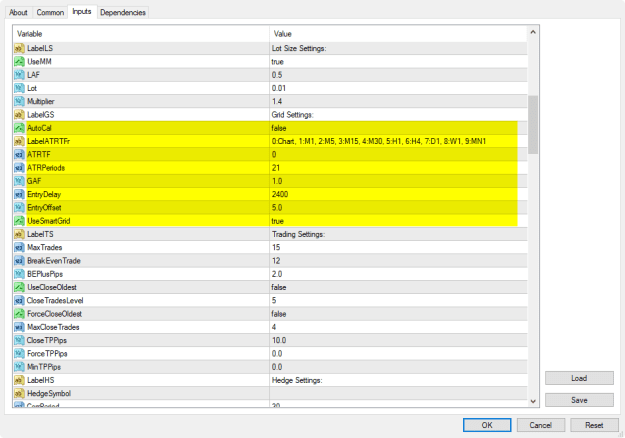Click the LabelLS string type icon

[x=19, y=48]
